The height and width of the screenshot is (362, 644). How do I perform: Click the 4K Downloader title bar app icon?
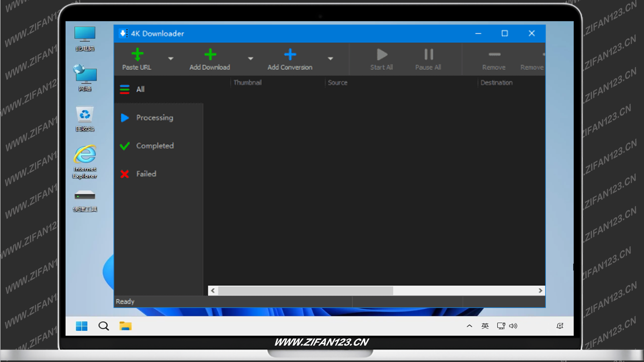(x=123, y=33)
